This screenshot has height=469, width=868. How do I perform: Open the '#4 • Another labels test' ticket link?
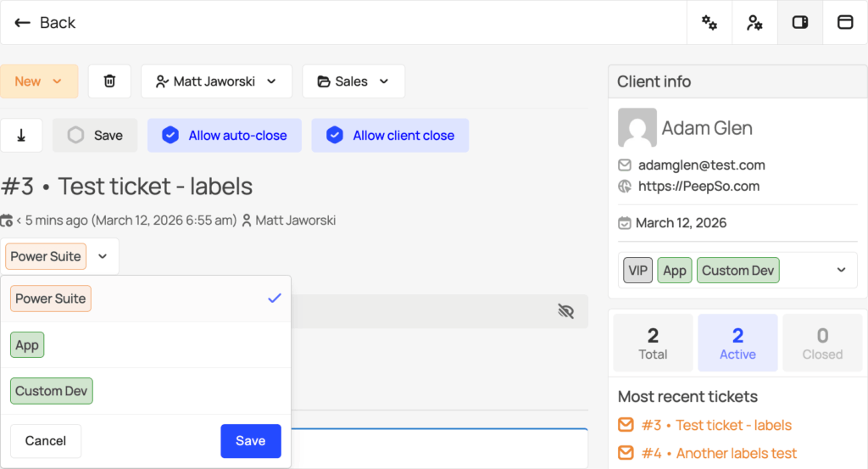click(719, 454)
